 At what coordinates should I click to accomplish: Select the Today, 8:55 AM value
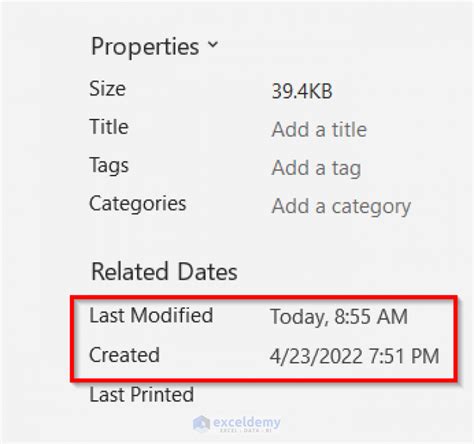339,317
